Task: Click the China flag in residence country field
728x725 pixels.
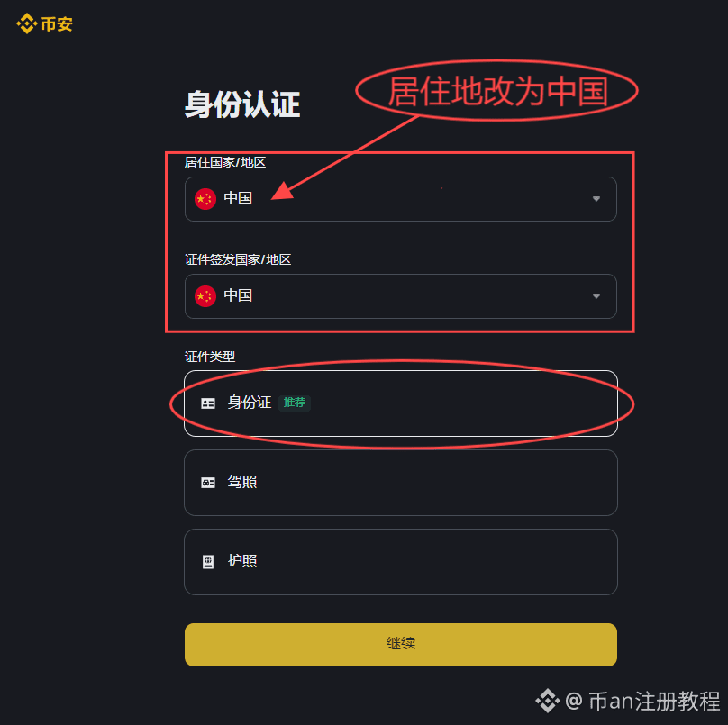Action: pyautogui.click(x=205, y=199)
